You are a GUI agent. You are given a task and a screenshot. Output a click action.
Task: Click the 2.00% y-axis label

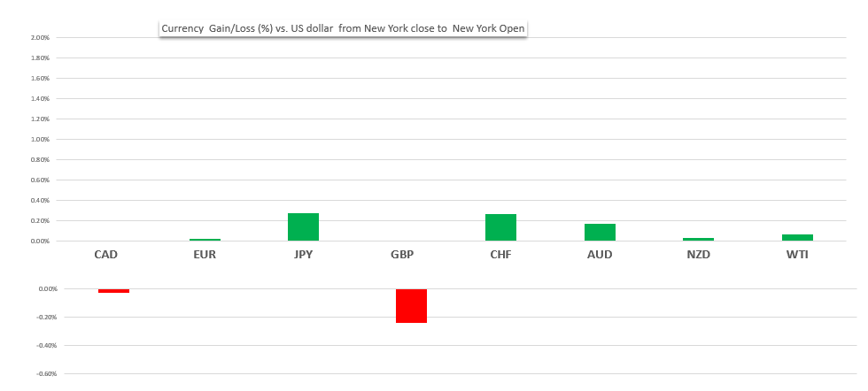pos(40,38)
